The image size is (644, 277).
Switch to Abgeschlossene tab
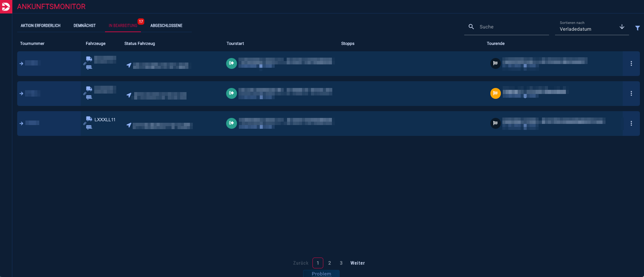[x=166, y=26]
